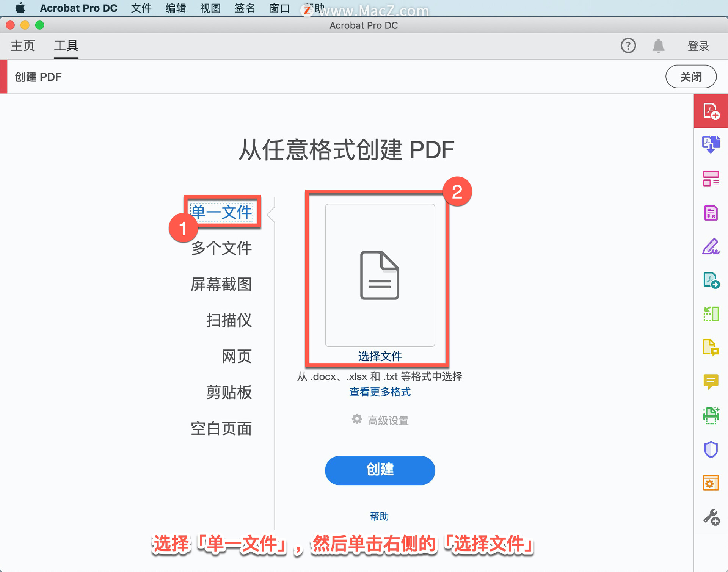Open the Comment bubble sidebar tool
The image size is (728, 572).
[711, 382]
